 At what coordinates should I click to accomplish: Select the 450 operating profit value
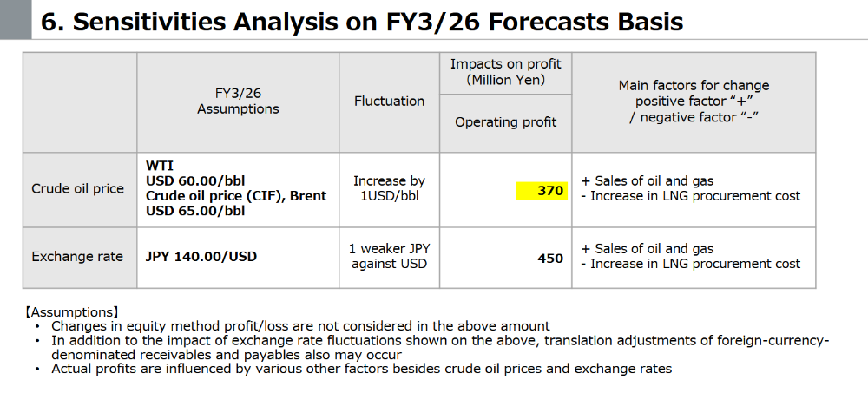click(549, 258)
